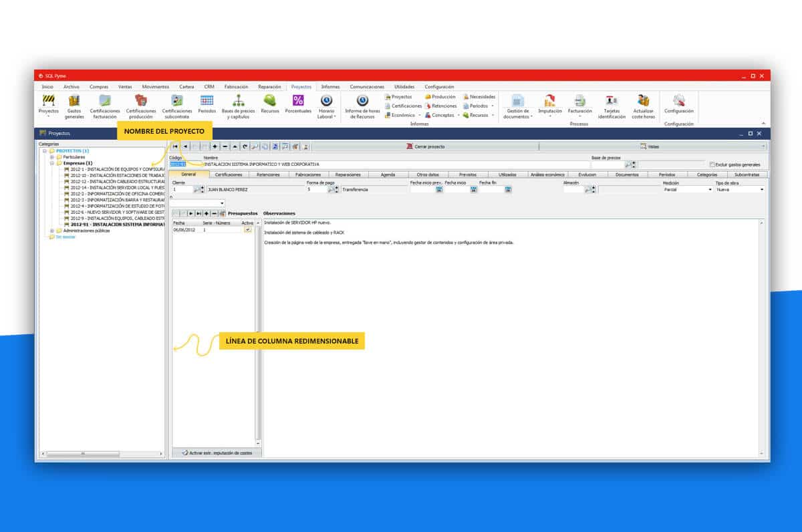Click Activar estr. imputación de costes
Image resolution: width=802 pixels, height=532 pixels.
click(217, 453)
